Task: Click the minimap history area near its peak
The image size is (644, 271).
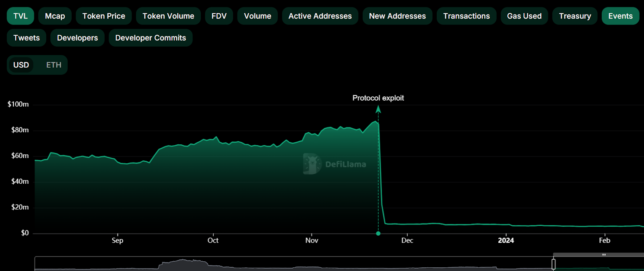Action: pyautogui.click(x=183, y=264)
